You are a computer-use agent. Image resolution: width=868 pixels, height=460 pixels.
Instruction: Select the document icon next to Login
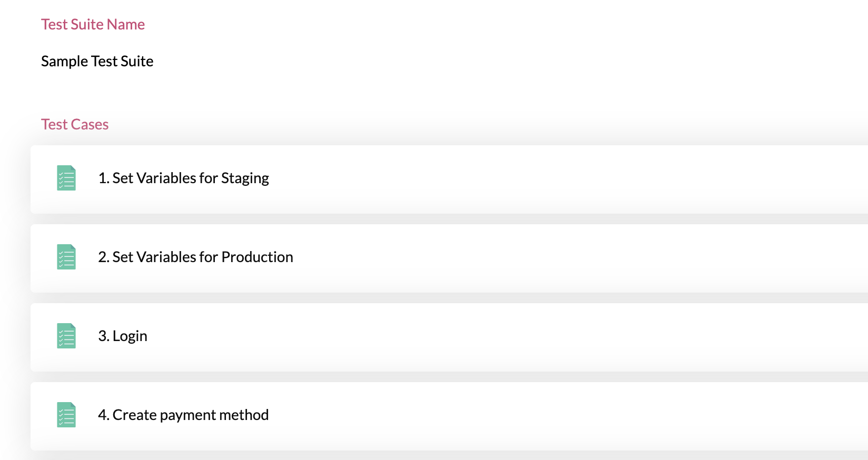click(x=66, y=336)
